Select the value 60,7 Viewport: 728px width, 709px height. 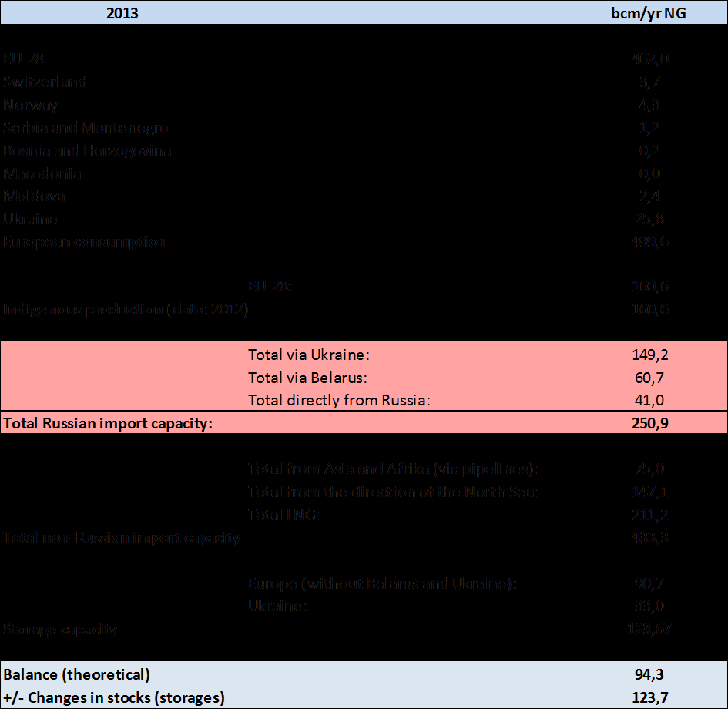click(x=649, y=378)
